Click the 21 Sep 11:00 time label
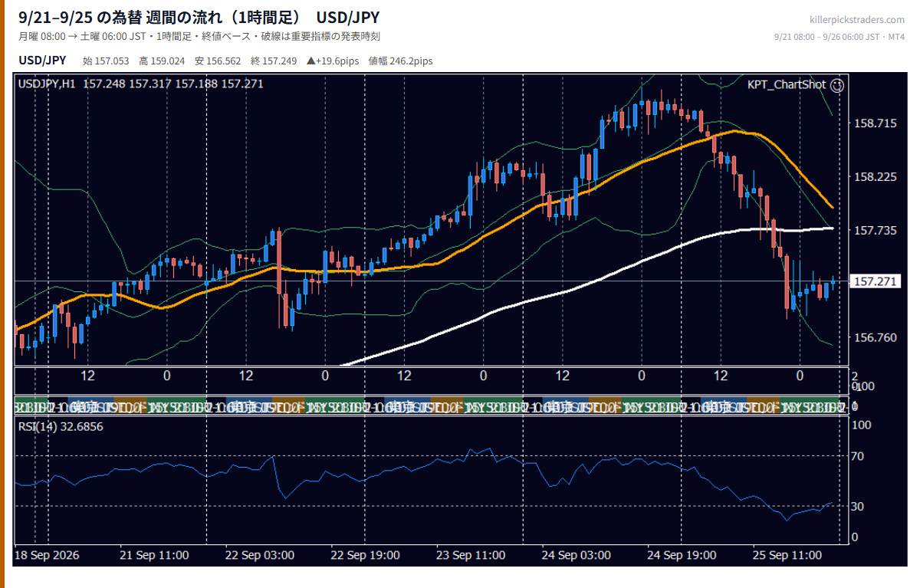Viewport: 920px width, 588px height. click(x=154, y=554)
